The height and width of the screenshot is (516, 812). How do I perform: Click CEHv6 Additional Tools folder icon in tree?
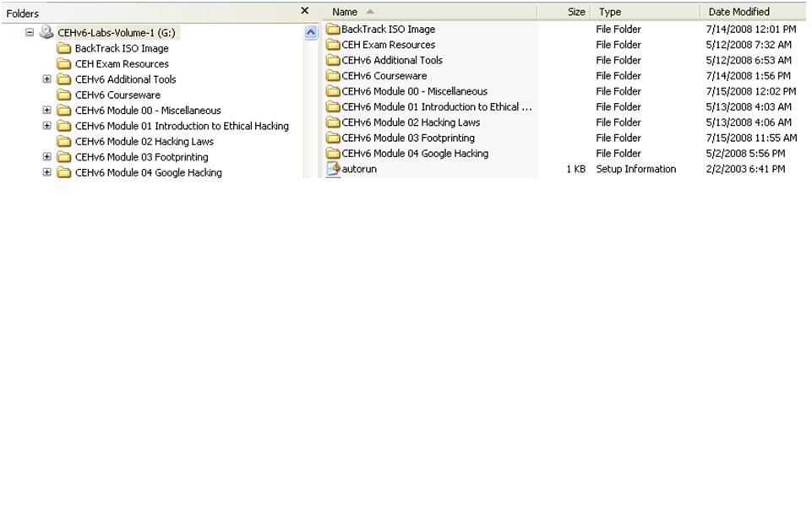tap(64, 79)
